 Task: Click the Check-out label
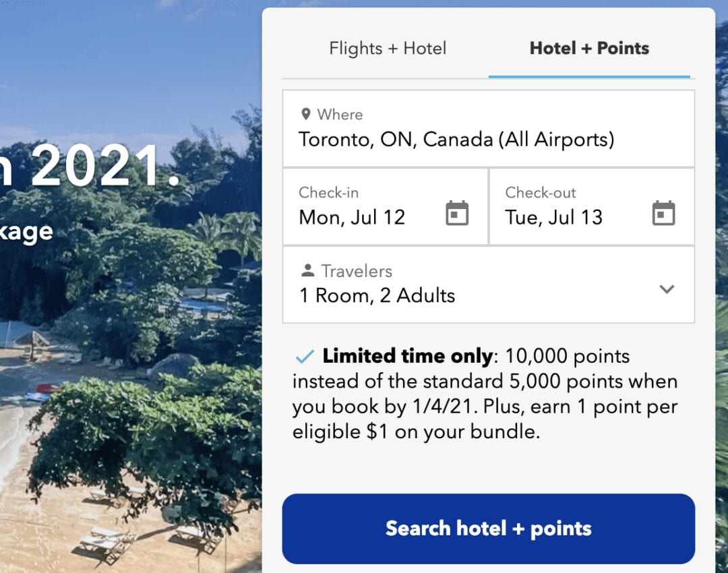[x=541, y=192]
